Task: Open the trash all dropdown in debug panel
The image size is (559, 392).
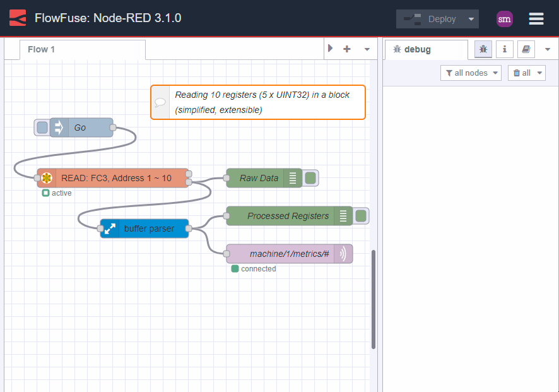Action: (526, 73)
